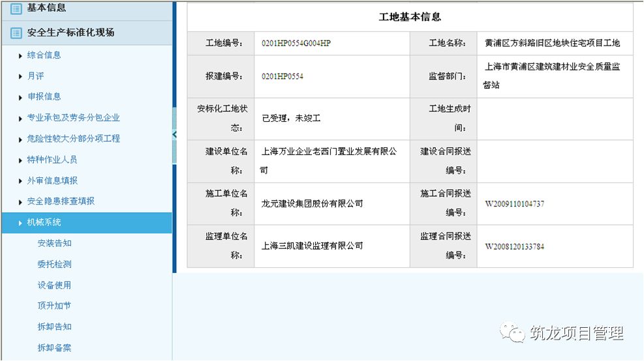
Task: Click the supervising department value cell
Action: (555, 76)
